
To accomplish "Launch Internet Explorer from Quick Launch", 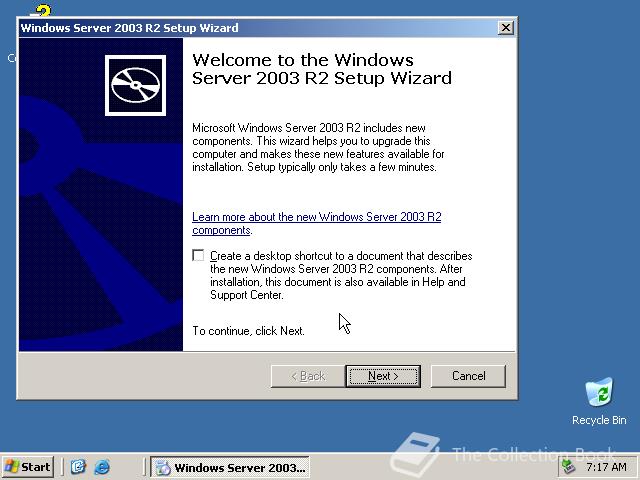I will pos(102,467).
